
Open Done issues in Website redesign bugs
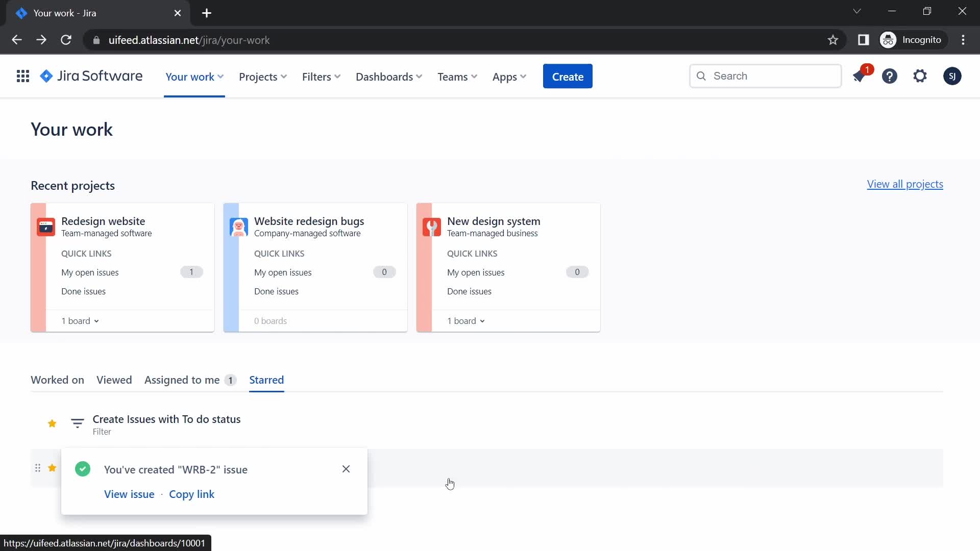[276, 291]
